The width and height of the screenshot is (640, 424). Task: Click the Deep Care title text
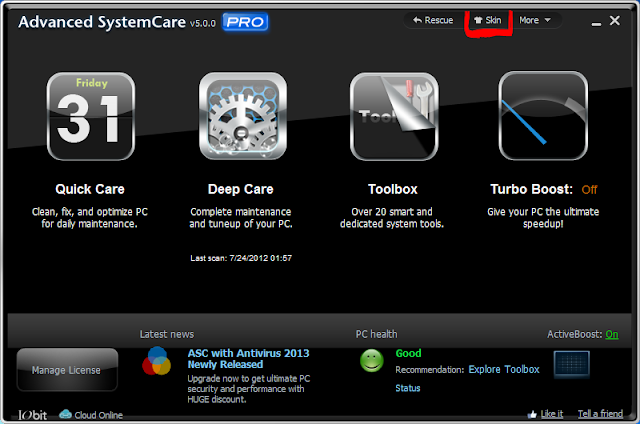[240, 189]
